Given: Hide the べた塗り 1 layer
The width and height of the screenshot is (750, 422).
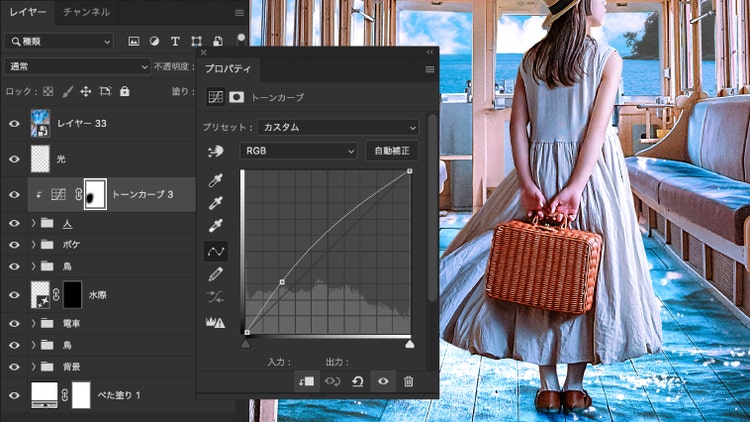Looking at the screenshot, I should point(14,395).
